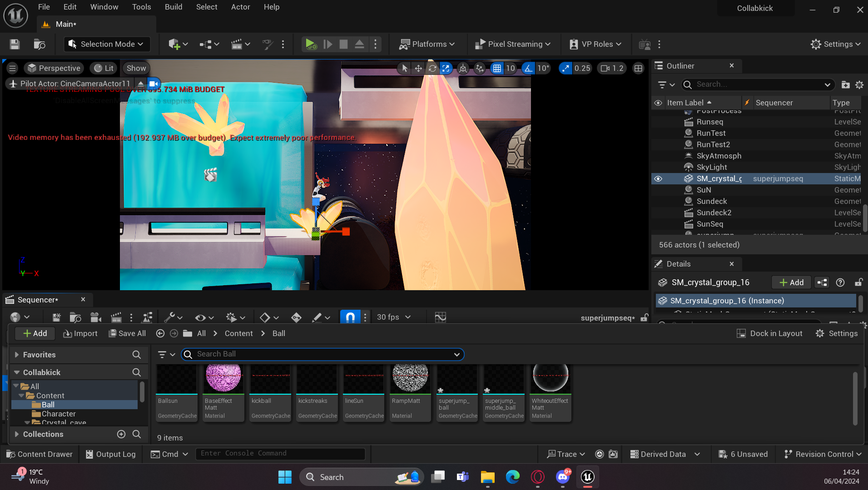Click the Enter Console Command field

(x=280, y=454)
